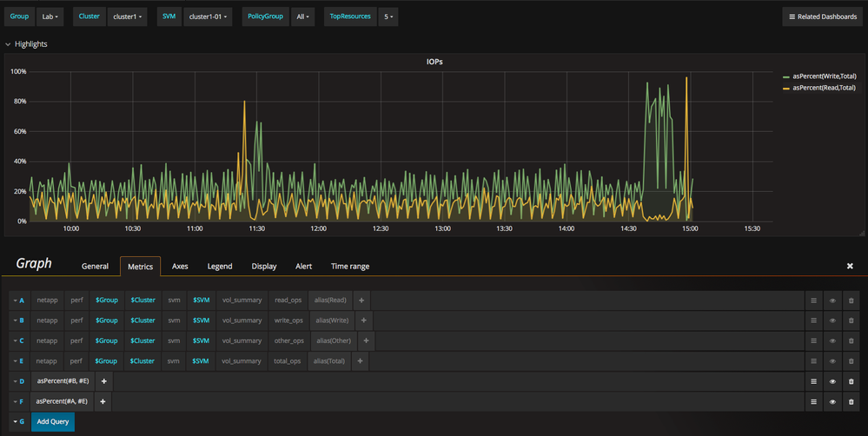The image size is (868, 436).
Task: Open Related Dashboards menu
Action: click(822, 17)
